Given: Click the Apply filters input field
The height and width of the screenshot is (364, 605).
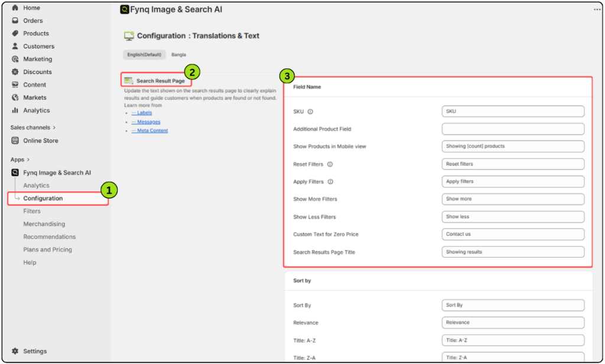Looking at the screenshot, I should tap(513, 181).
